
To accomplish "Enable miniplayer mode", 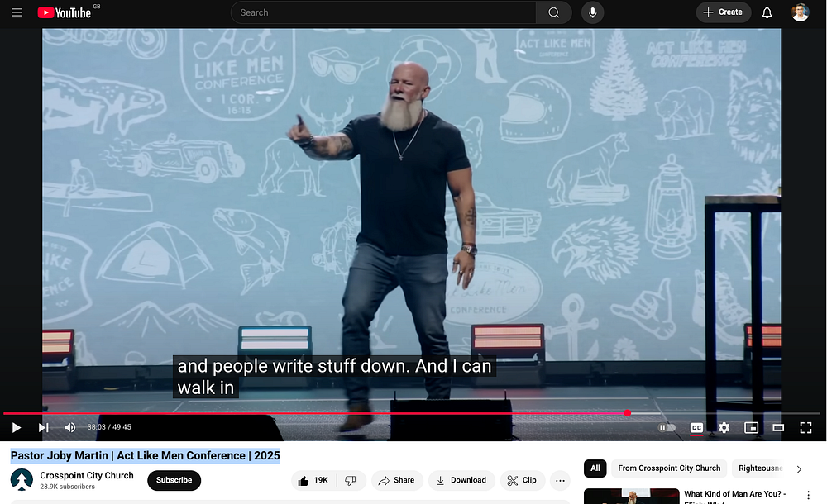I will 751,427.
